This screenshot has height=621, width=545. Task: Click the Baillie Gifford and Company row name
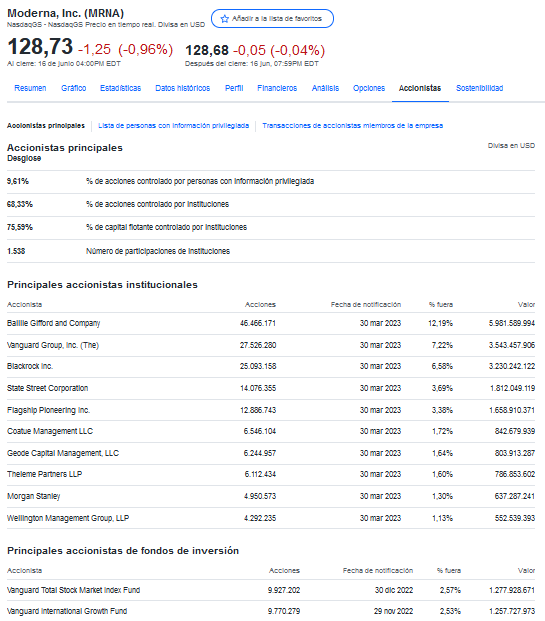pos(53,323)
